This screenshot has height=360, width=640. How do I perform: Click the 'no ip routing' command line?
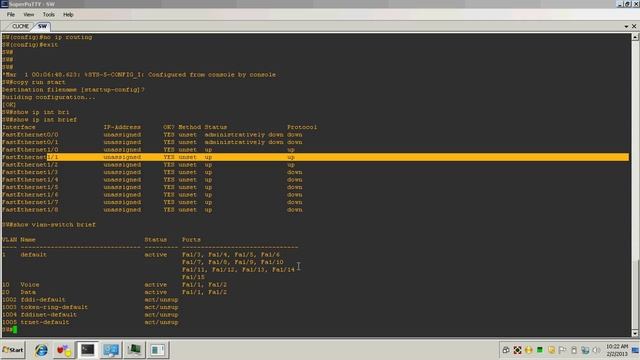(47, 37)
